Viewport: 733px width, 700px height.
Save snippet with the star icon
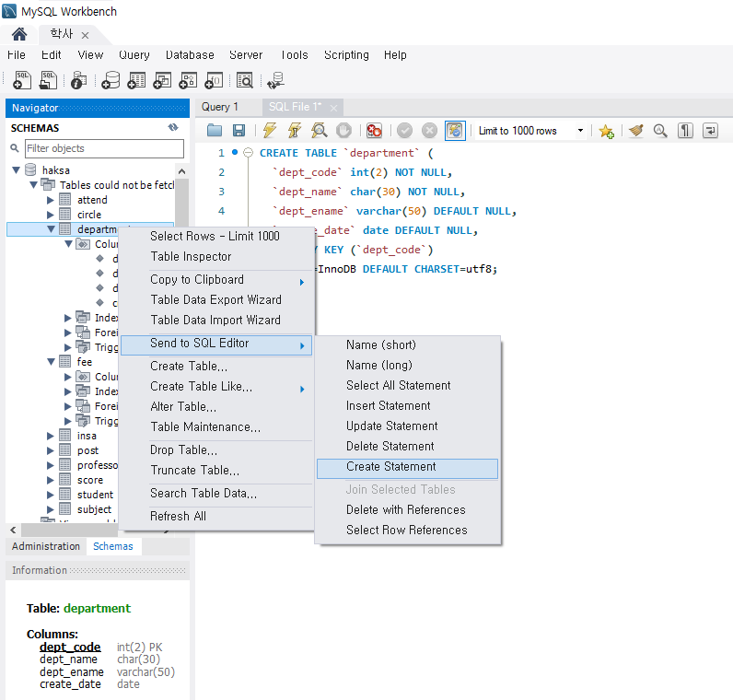(606, 131)
